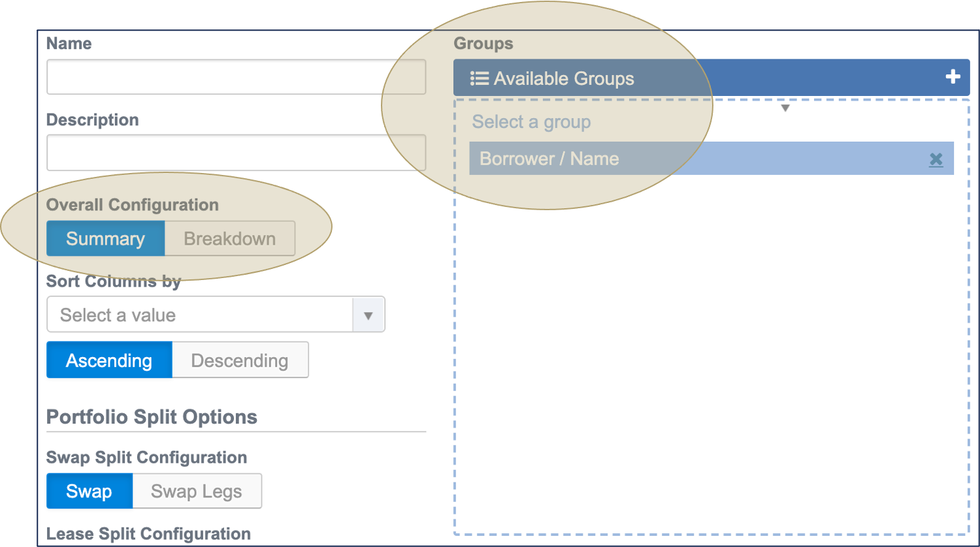Click the Portfolio Split Options heading

152,417
